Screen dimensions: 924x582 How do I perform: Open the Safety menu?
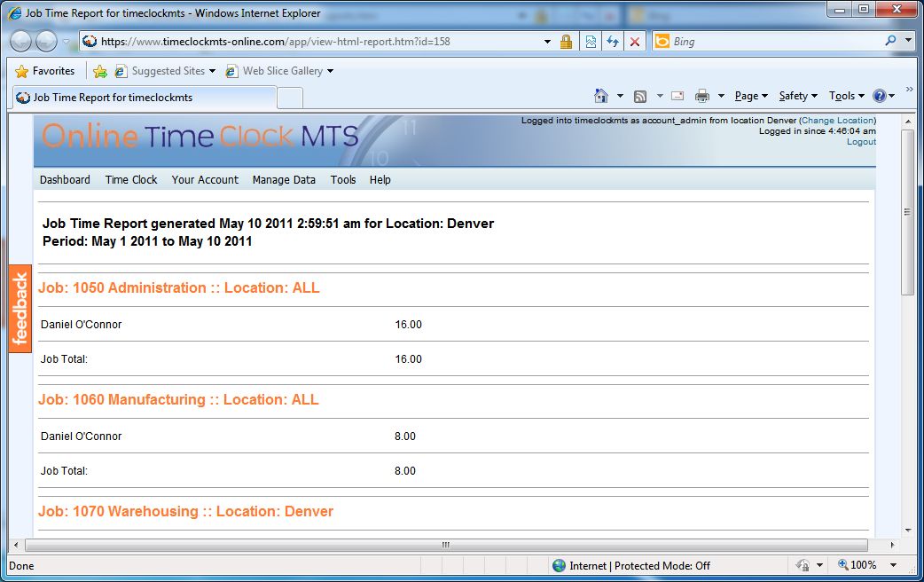[798, 96]
